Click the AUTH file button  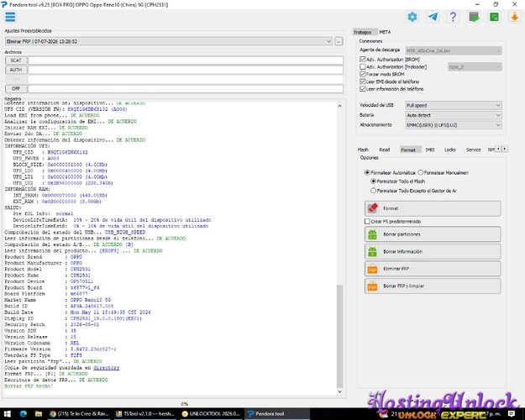coord(16,70)
